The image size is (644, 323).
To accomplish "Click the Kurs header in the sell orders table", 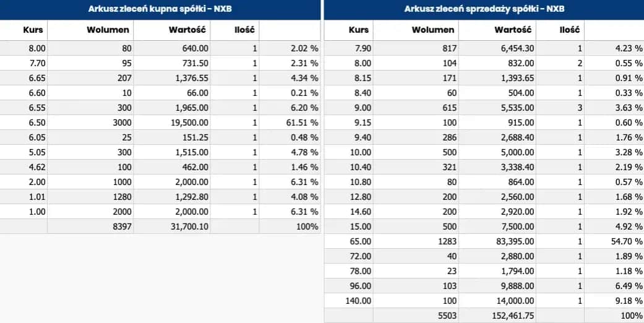I will point(359,30).
